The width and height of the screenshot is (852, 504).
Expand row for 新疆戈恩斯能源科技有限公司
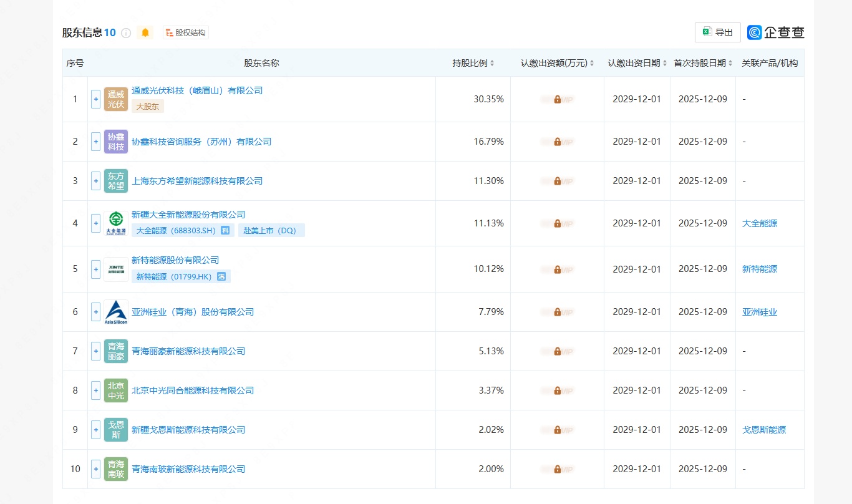(95, 430)
